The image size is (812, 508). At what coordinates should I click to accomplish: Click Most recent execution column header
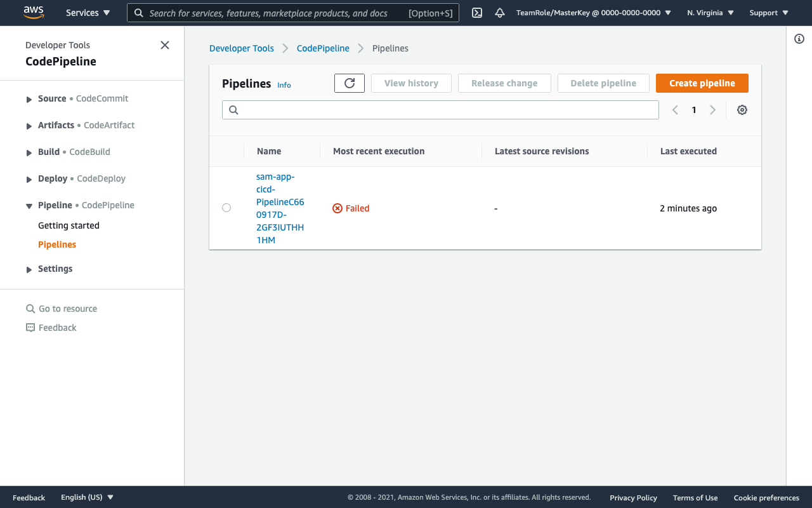[379, 151]
